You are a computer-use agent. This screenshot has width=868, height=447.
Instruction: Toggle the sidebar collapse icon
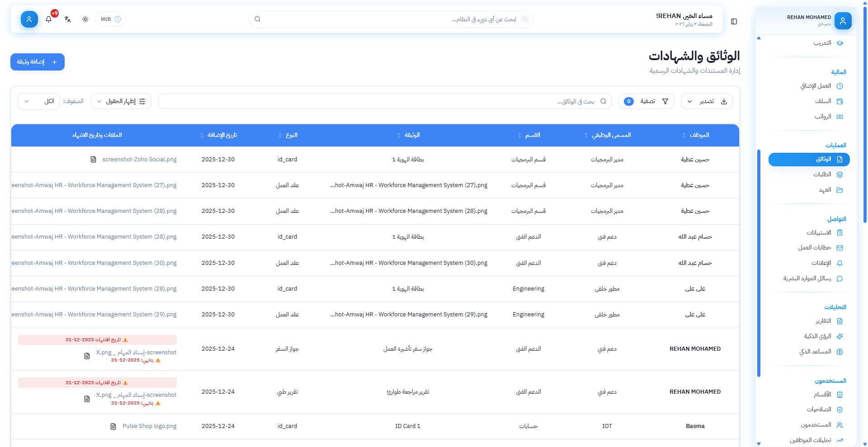coord(734,22)
